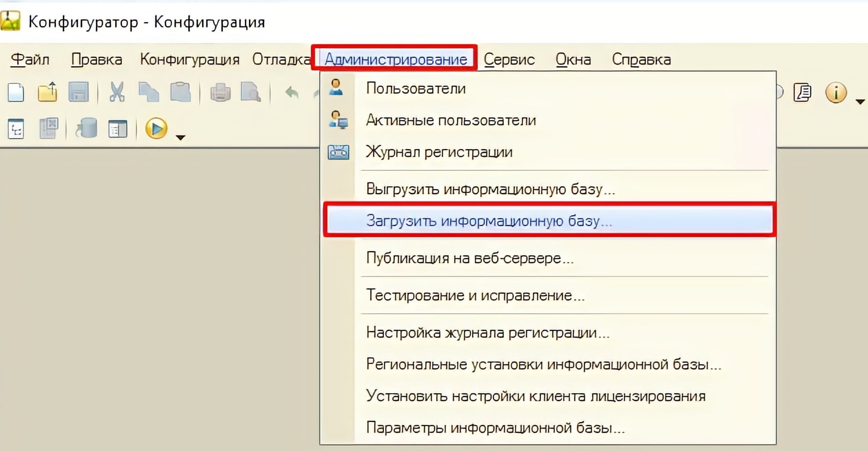Click the New document toolbar icon

[x=16, y=92]
